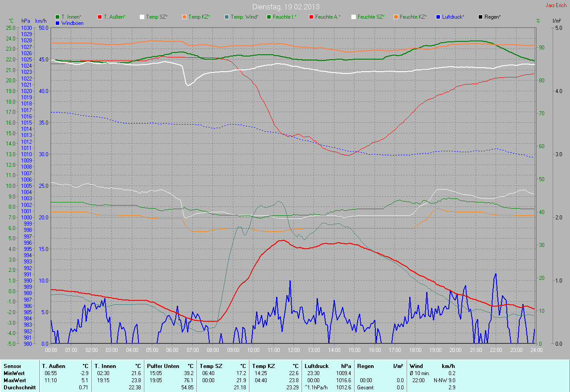Click the white Temp SZ legend swatch
Viewport: 570px width, 392px height.
click(142, 17)
